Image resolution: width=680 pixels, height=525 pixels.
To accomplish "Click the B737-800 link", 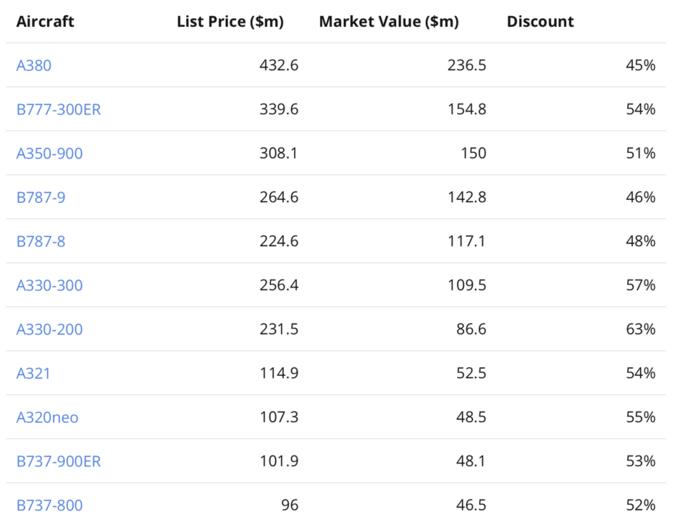I will pos(49,505).
